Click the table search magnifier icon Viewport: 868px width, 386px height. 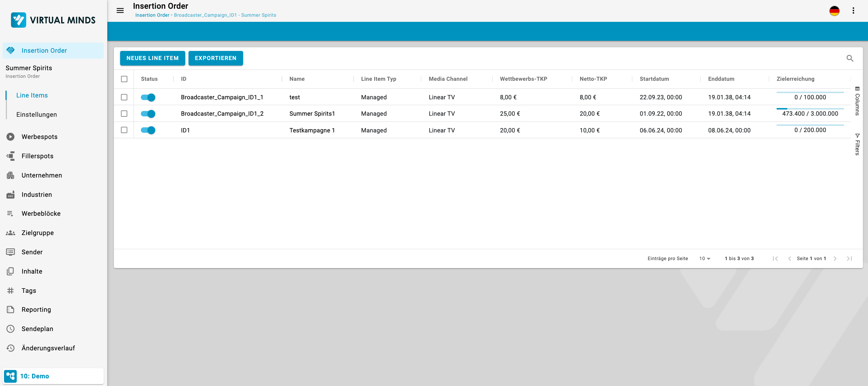click(x=850, y=58)
